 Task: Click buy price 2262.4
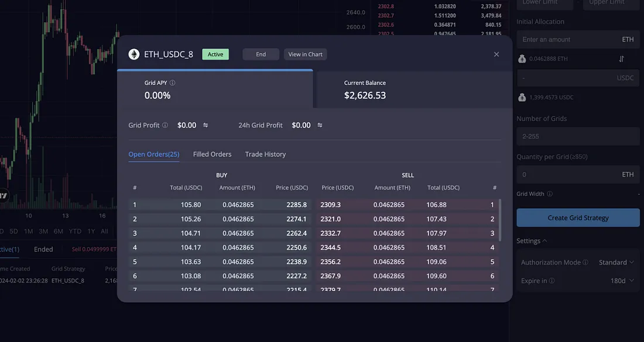click(x=297, y=233)
